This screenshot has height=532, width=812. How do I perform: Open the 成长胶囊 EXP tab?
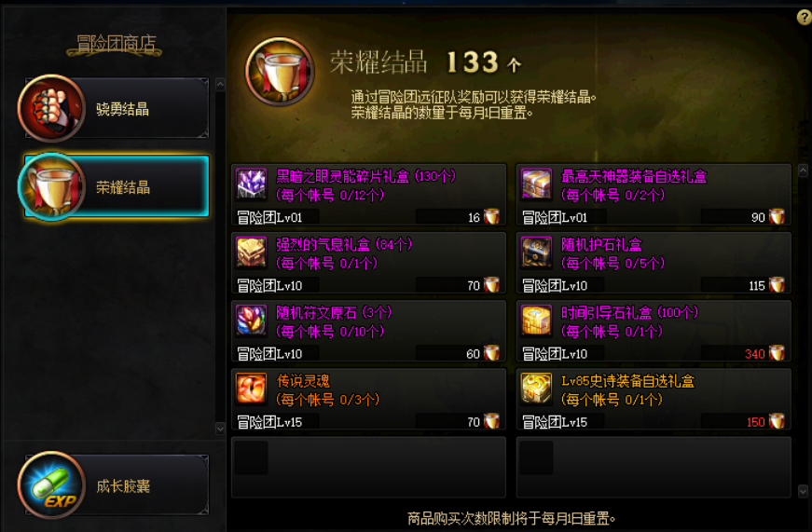click(x=114, y=484)
